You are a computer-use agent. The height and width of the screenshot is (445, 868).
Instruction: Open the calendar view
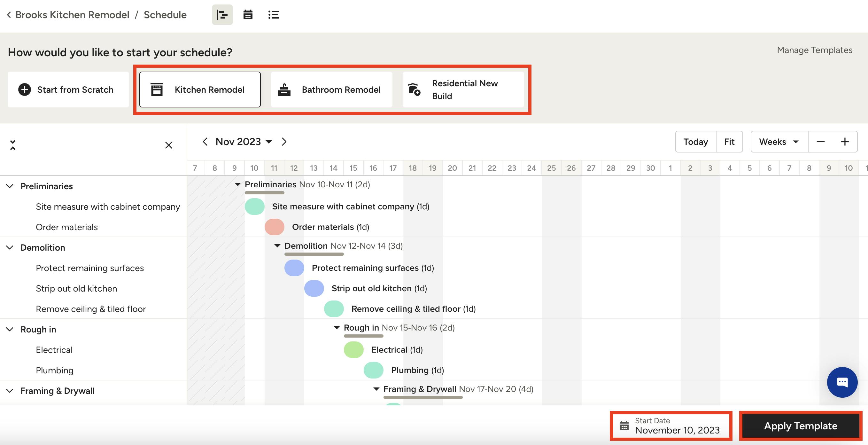tap(248, 14)
